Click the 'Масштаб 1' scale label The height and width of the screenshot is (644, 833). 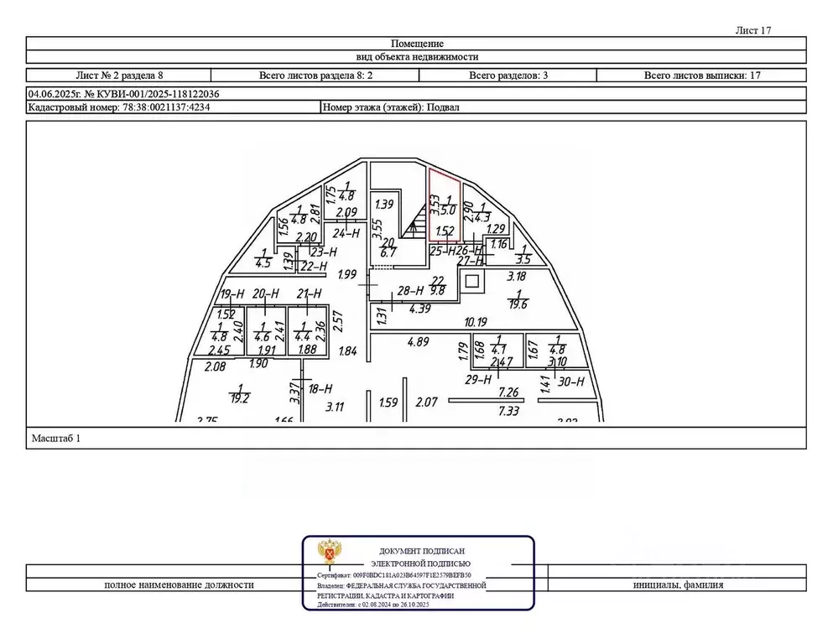click(56, 438)
